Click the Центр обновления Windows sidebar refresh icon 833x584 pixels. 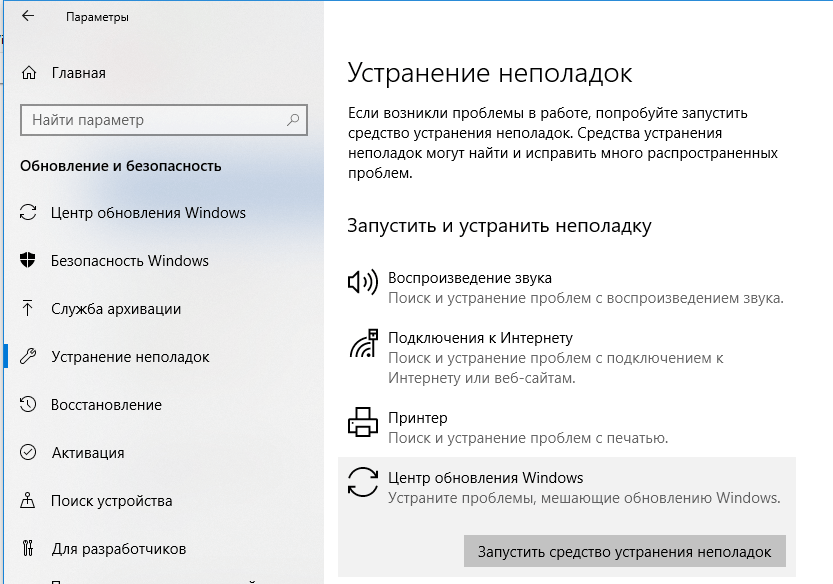28,213
